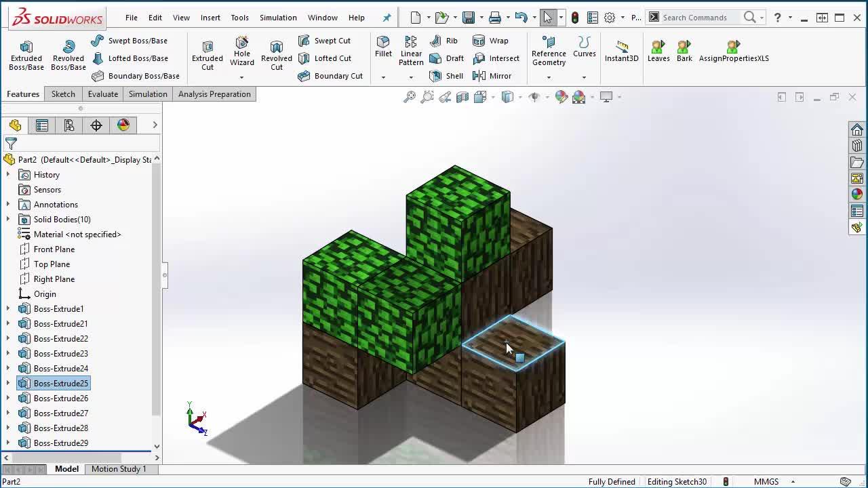The height and width of the screenshot is (488, 868).
Task: Toggle the Section View in heads-up toolbar
Action: point(463,97)
